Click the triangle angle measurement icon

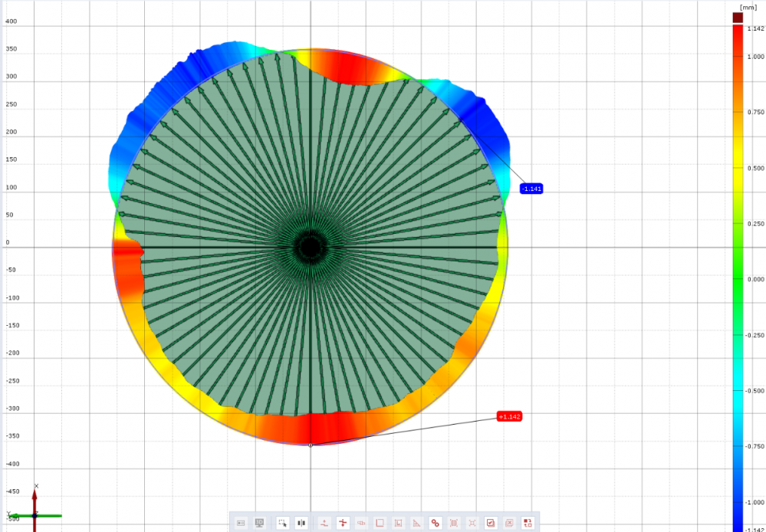(416, 523)
